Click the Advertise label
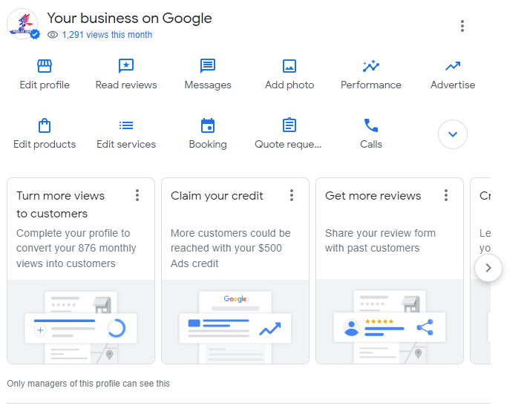Image resolution: width=527 pixels, height=420 pixels. pyautogui.click(x=453, y=85)
